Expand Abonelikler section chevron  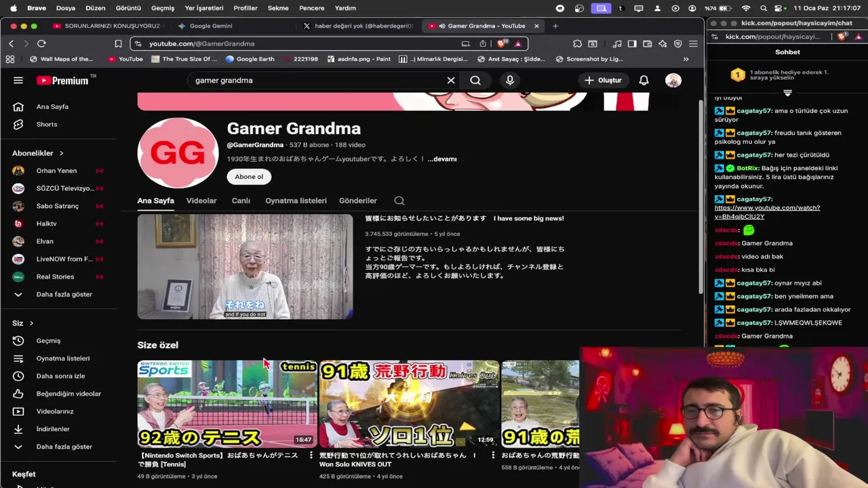pos(61,153)
